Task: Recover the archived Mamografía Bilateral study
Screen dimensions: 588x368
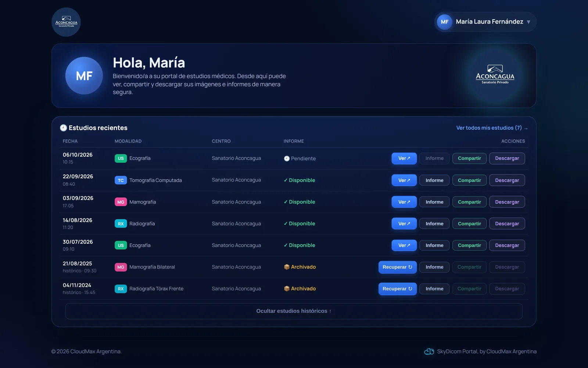Action: pyautogui.click(x=398, y=267)
